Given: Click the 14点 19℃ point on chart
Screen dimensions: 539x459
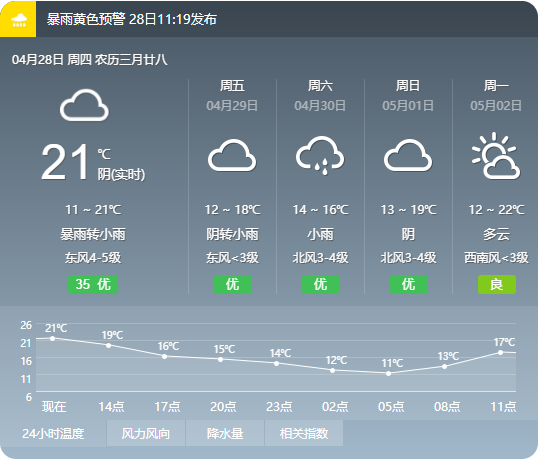Looking at the screenshot, I should click(109, 345).
